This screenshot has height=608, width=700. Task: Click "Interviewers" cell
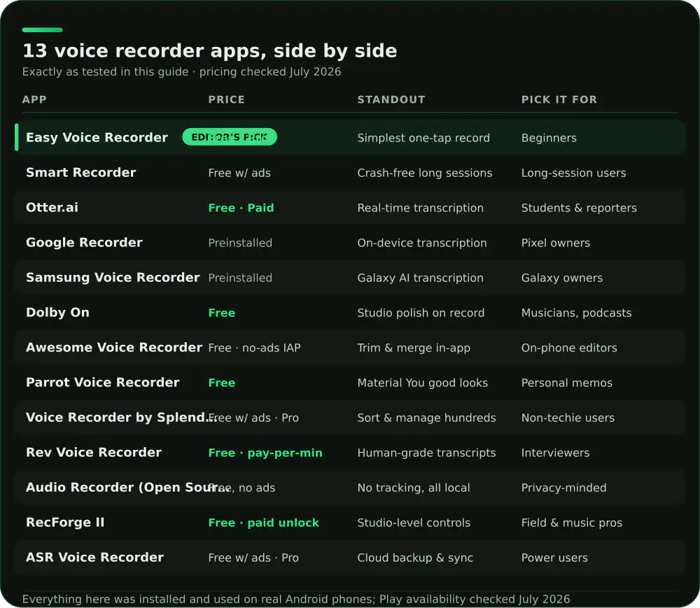coord(555,453)
